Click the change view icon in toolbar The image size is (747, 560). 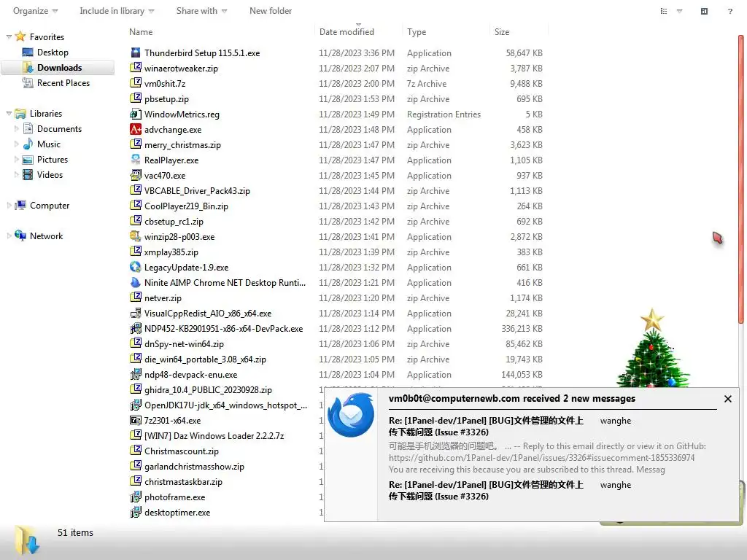[x=664, y=11]
